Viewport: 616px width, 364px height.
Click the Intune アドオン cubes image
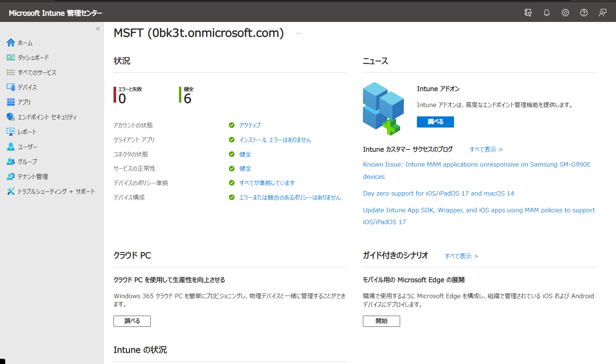pos(383,109)
